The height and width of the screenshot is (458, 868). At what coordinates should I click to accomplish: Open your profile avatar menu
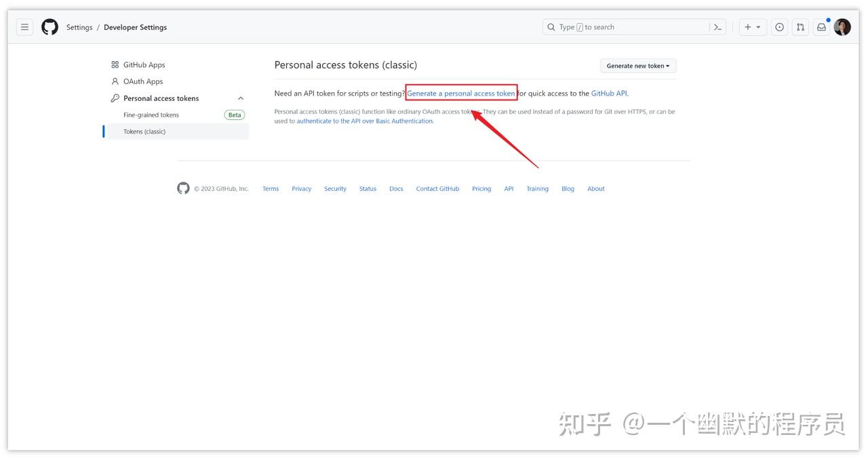click(x=842, y=26)
